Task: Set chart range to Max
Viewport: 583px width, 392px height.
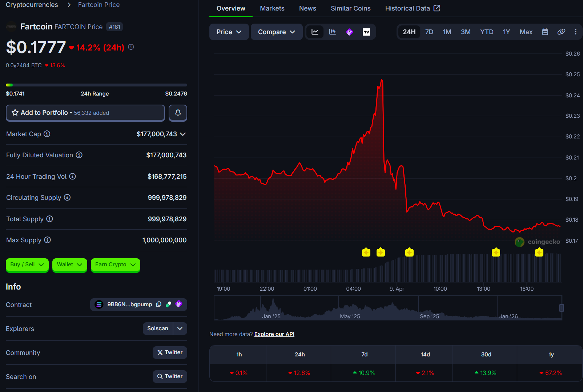Action: coord(526,32)
